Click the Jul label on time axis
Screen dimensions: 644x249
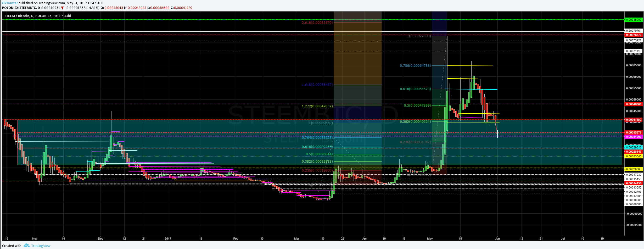tap(563, 239)
